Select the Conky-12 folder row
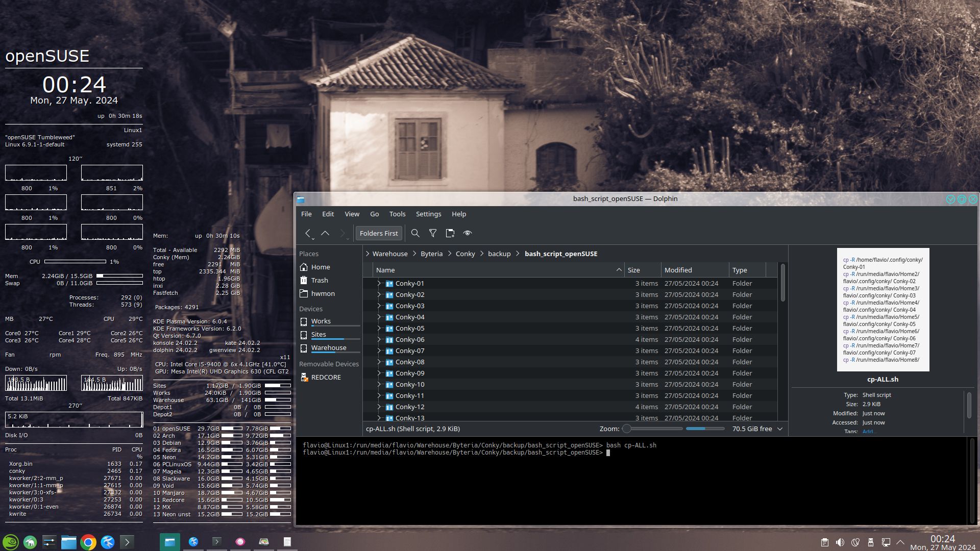The image size is (980, 551). click(x=570, y=407)
